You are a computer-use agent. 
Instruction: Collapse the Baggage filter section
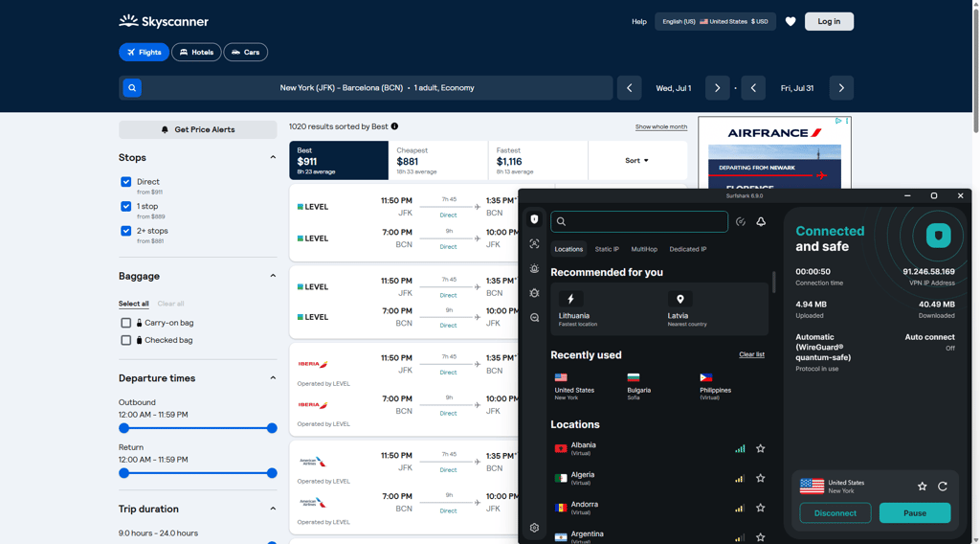tap(273, 276)
